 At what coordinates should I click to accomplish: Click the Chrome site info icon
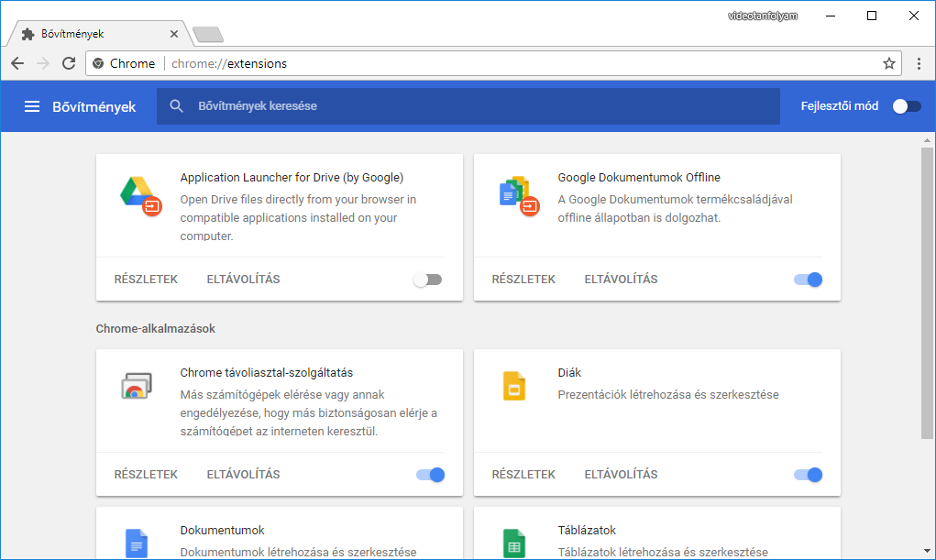point(98,63)
